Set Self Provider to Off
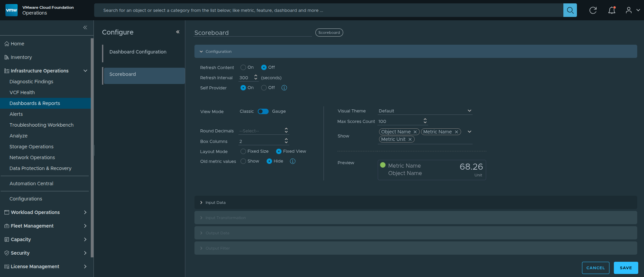 click(x=264, y=88)
